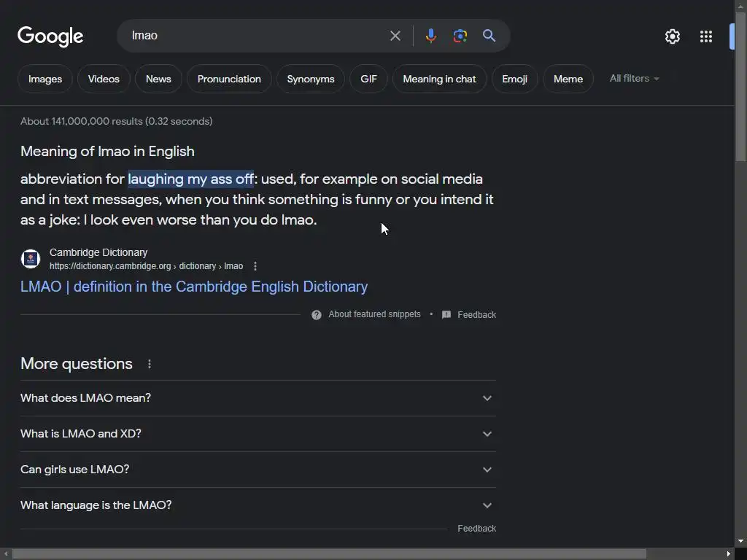This screenshot has height=560, width=747.
Task: Switch to the Videos filter
Action: [x=104, y=79]
